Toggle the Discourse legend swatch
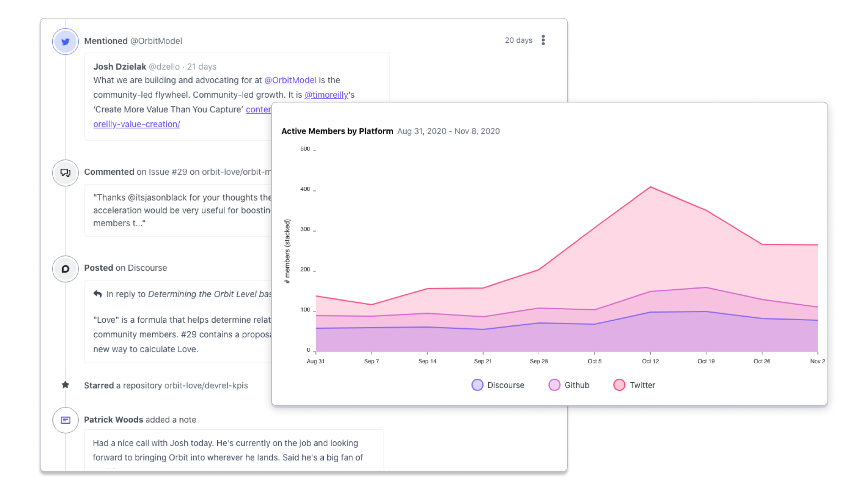This screenshot has width=868, height=494. click(477, 385)
